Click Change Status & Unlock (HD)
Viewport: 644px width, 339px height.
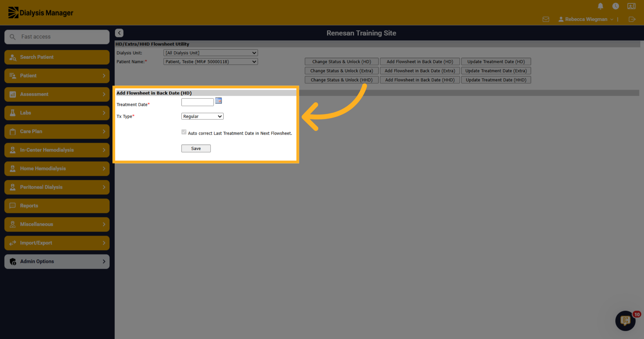pos(342,62)
